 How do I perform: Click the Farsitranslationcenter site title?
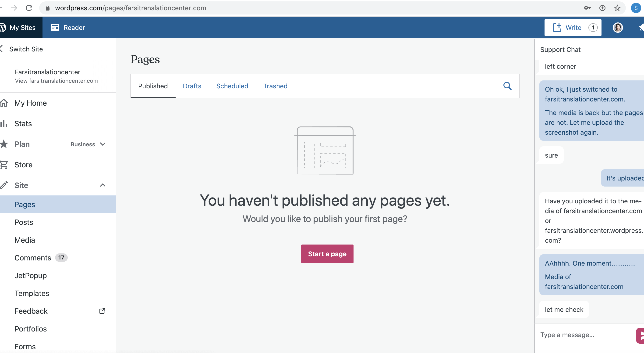47,72
